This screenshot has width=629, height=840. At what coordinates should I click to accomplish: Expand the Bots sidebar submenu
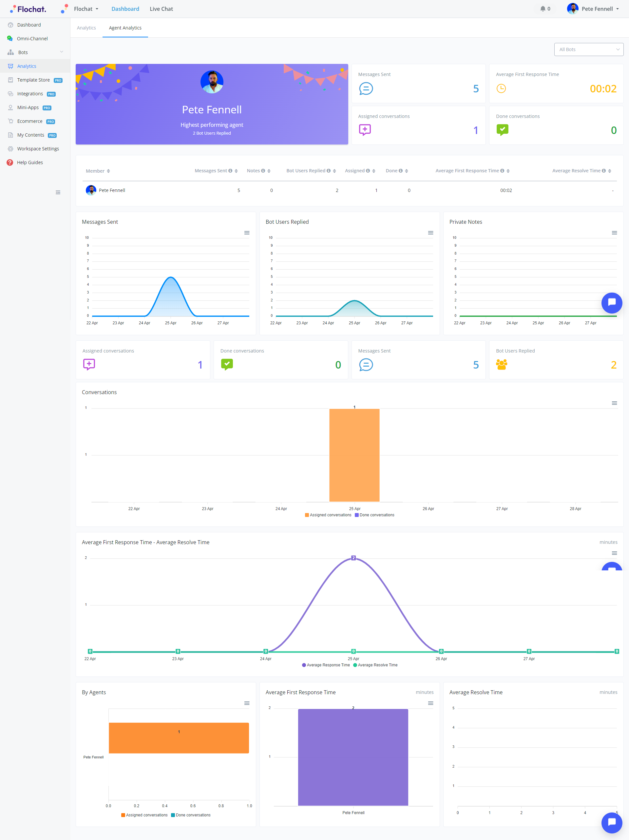62,52
